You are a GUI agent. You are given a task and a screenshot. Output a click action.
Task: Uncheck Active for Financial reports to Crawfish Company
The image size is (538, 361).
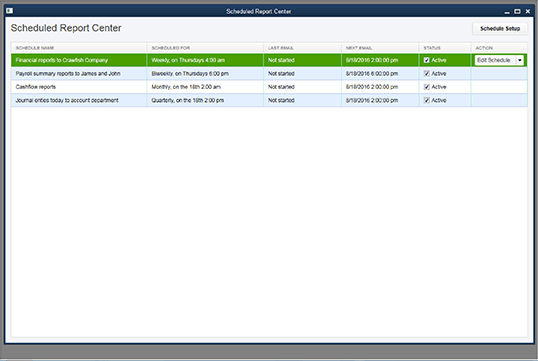pyautogui.click(x=426, y=60)
